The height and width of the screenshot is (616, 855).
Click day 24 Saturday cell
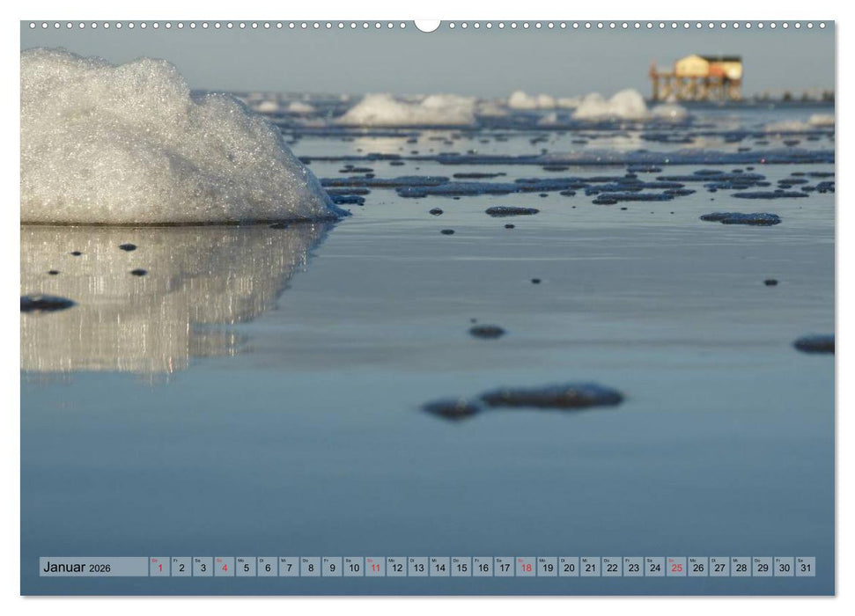coord(657,567)
